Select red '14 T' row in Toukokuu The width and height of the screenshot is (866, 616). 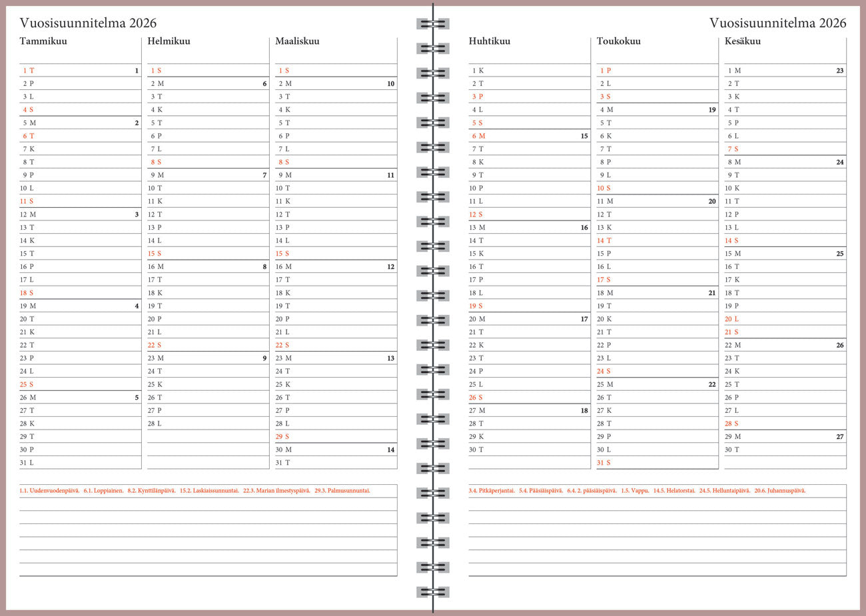coord(657,240)
